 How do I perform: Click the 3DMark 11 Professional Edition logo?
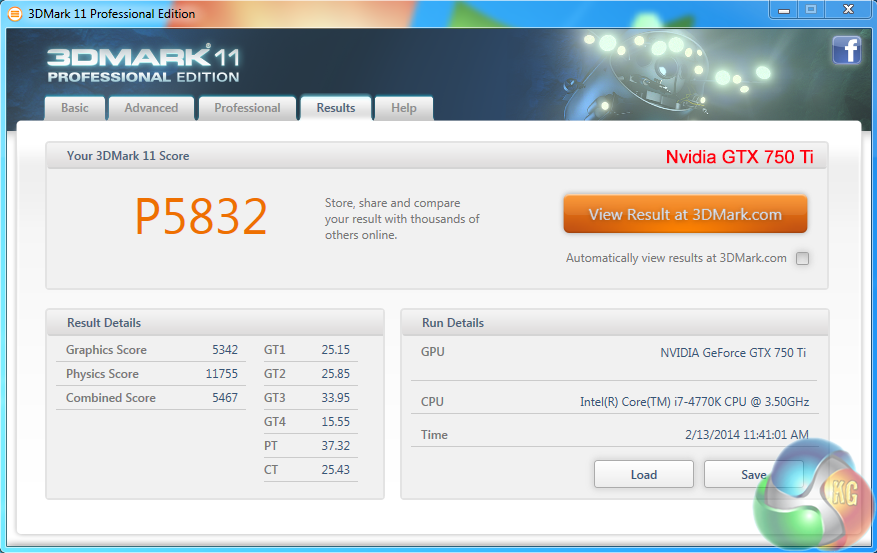pyautogui.click(x=143, y=63)
